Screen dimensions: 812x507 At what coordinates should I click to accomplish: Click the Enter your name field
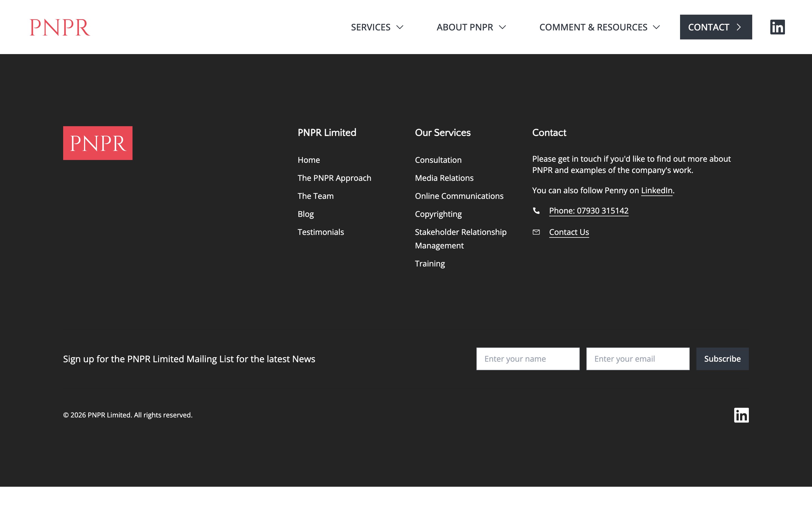(x=528, y=359)
